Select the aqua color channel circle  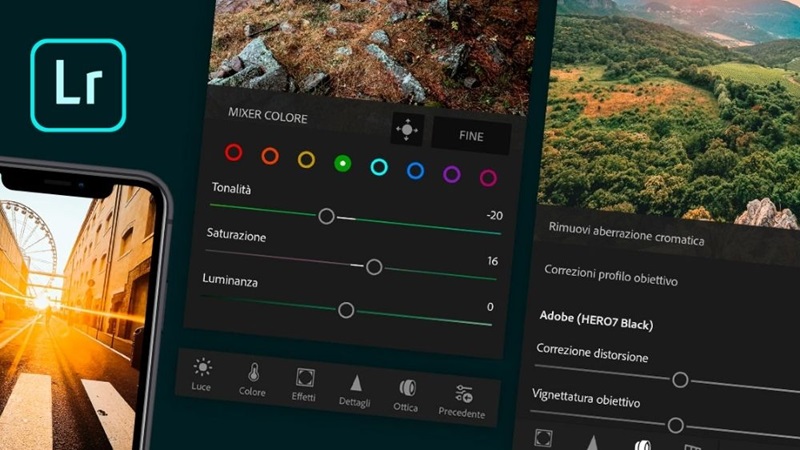379,167
